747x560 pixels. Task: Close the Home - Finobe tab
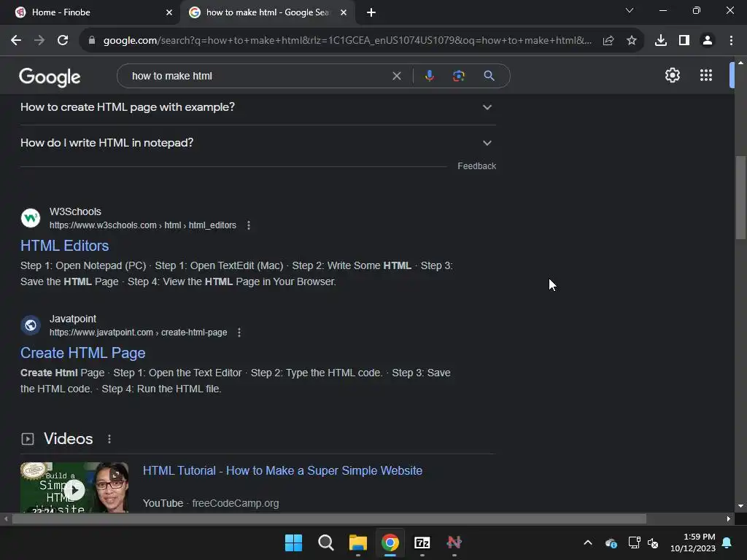(169, 12)
